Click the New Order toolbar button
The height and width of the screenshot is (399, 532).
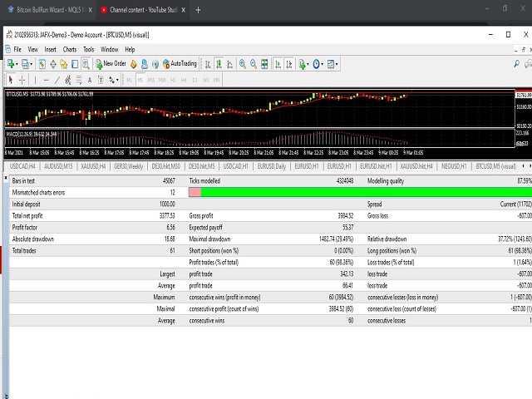tap(109, 63)
